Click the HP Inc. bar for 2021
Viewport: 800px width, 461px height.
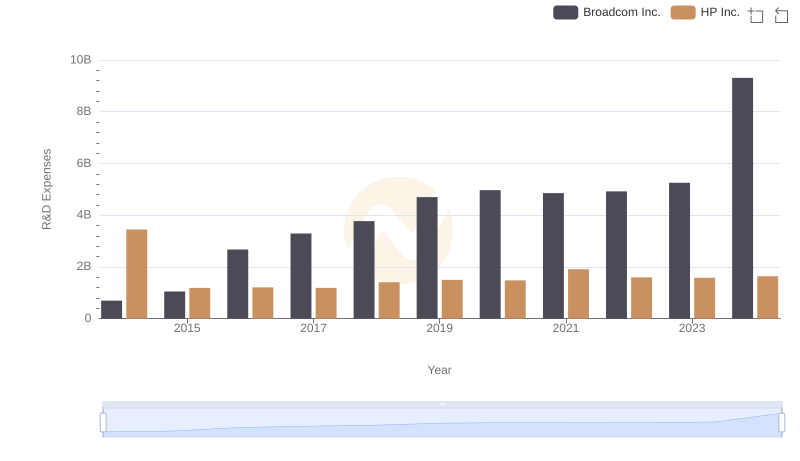click(x=579, y=294)
